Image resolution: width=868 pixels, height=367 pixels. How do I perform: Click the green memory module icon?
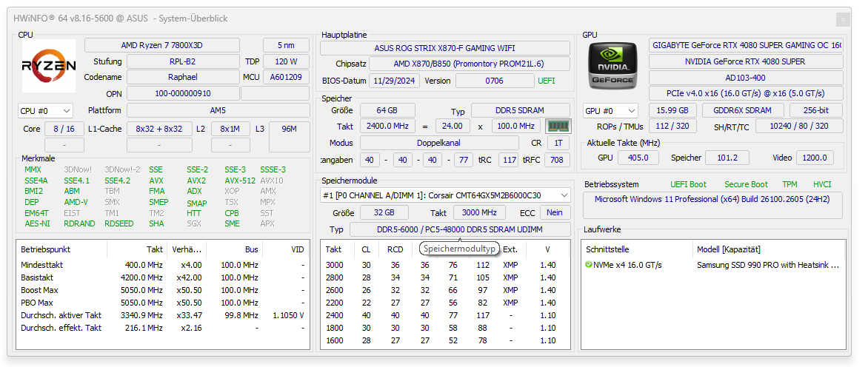[x=558, y=126]
